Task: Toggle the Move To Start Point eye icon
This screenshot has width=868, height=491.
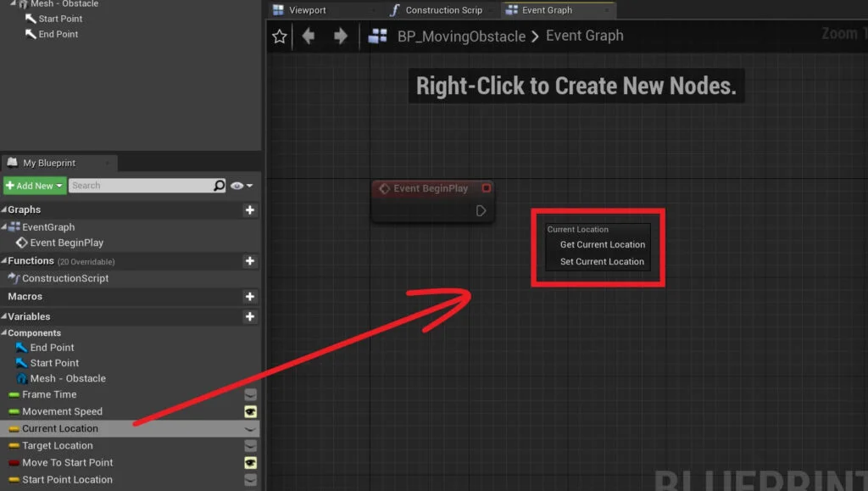Action: click(250, 462)
